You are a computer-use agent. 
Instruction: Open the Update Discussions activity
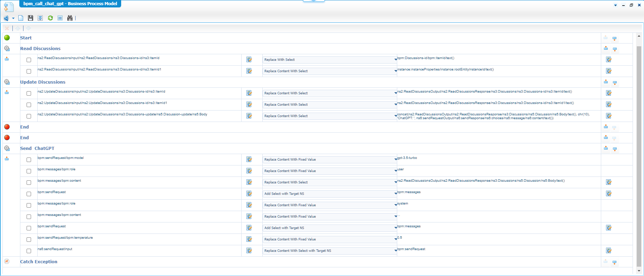pos(43,82)
